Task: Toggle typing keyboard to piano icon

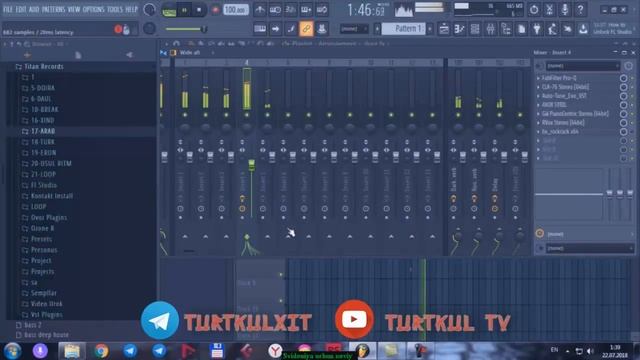Action: (260, 29)
